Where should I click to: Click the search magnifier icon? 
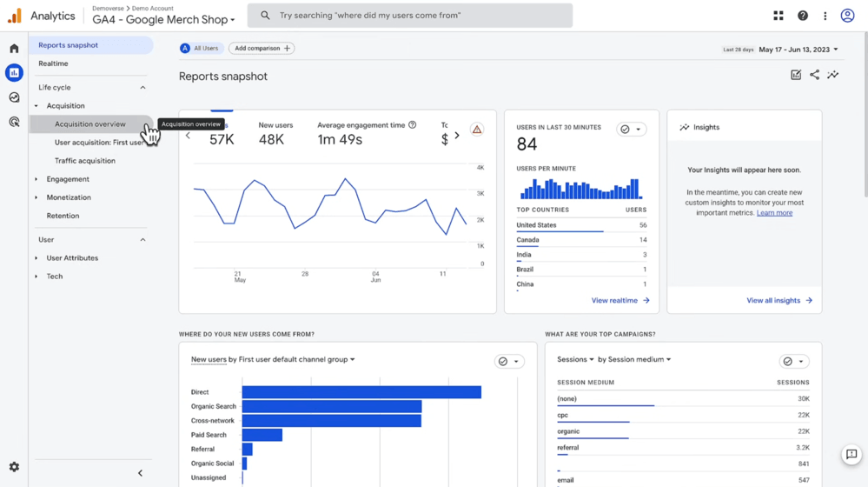click(x=265, y=16)
